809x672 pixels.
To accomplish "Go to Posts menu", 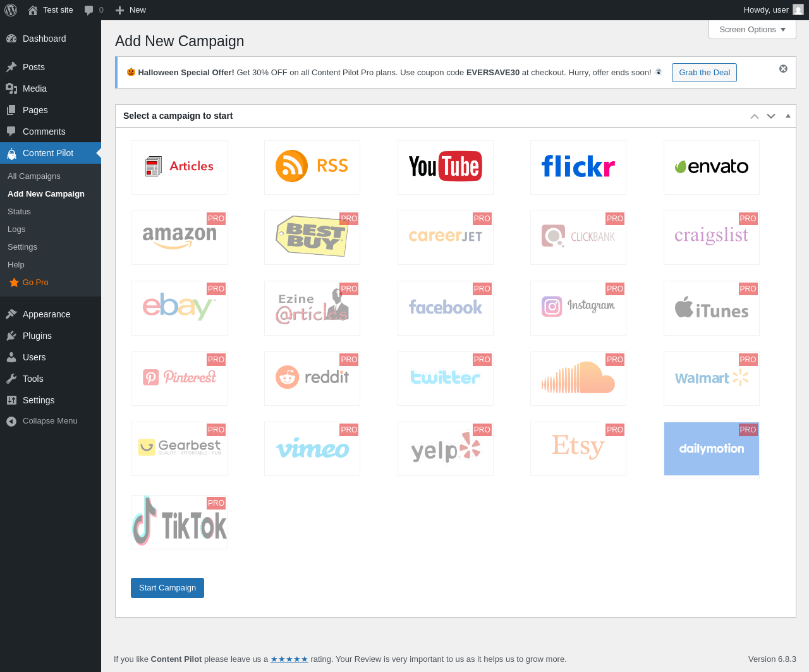I will pyautogui.click(x=51, y=67).
